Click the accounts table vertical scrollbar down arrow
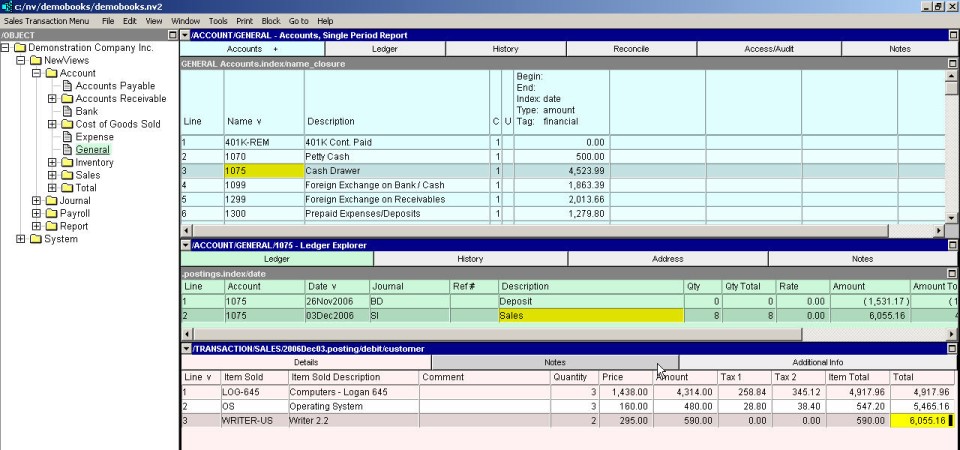Screen dimensions: 960x450 pos(951,217)
